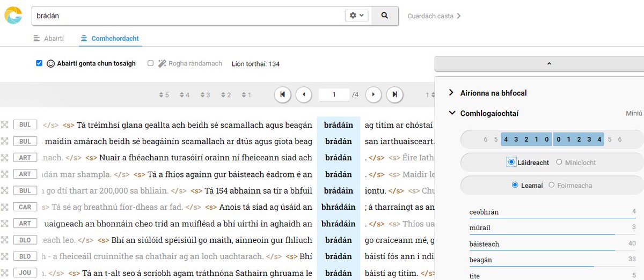Expand row 'Tá a fhios againn'
This screenshot has height=280, width=644.
4,174
